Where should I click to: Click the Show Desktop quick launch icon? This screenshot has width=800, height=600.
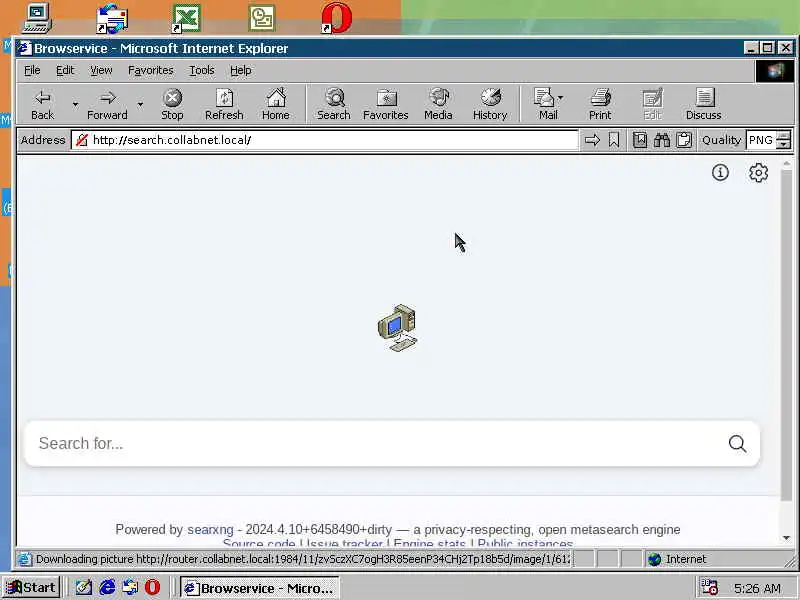click(x=84, y=588)
